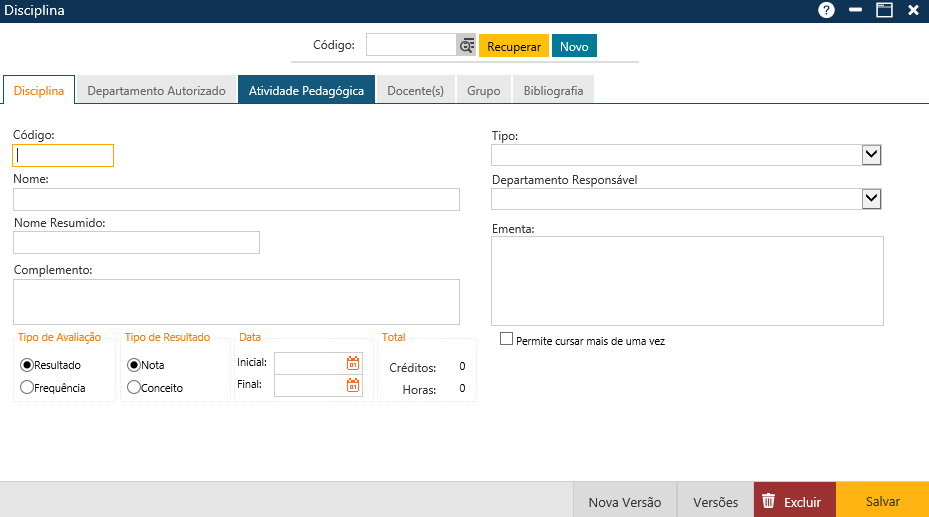The height and width of the screenshot is (517, 929).
Task: Choose the Conceito result type
Action: click(x=134, y=388)
